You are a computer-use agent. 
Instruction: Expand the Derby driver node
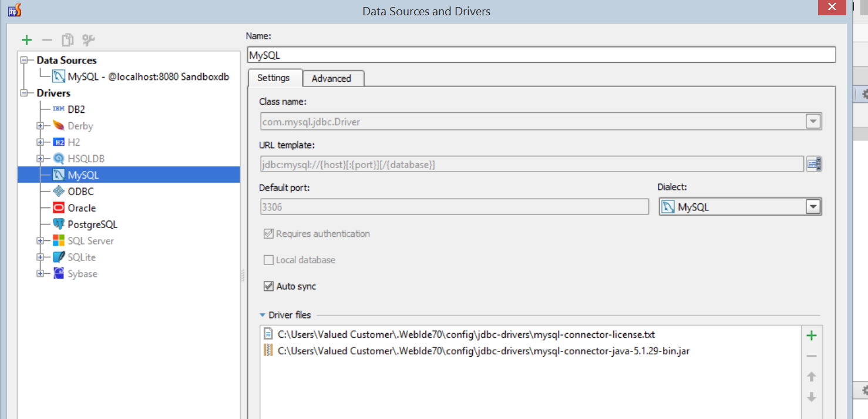(41, 126)
